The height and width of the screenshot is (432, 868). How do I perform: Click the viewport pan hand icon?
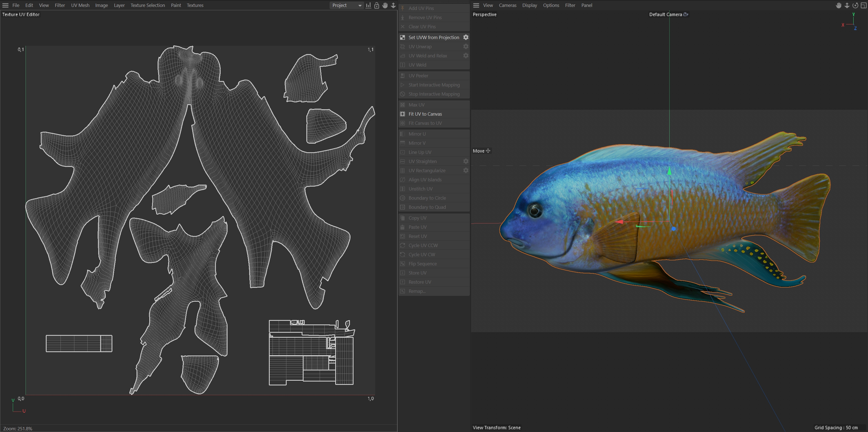tap(839, 5)
